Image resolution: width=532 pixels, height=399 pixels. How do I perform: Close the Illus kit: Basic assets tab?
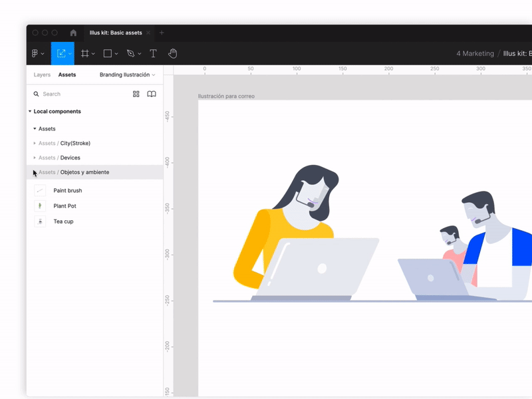click(x=148, y=33)
